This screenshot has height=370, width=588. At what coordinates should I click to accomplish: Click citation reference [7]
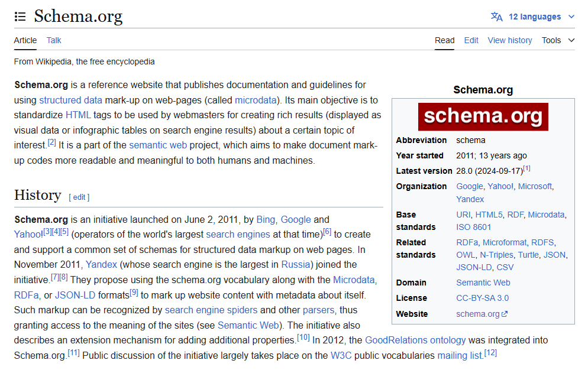coord(55,277)
